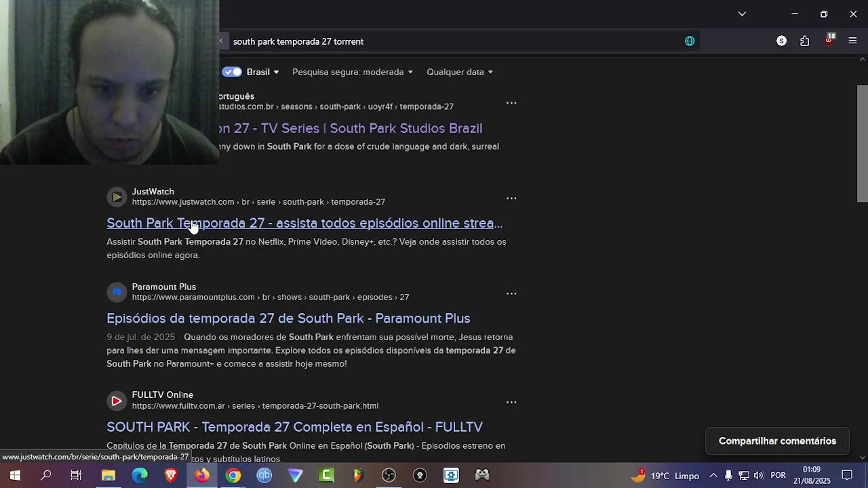Screen dimensions: 868x488
Task: Open OBS Studio from the taskbar
Action: click(x=389, y=476)
